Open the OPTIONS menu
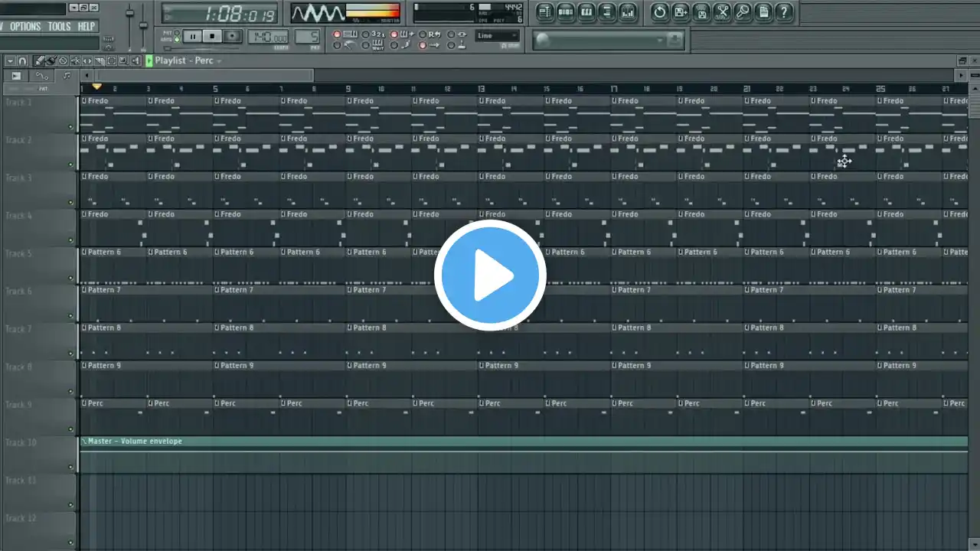The width and height of the screenshot is (980, 551). click(x=25, y=27)
